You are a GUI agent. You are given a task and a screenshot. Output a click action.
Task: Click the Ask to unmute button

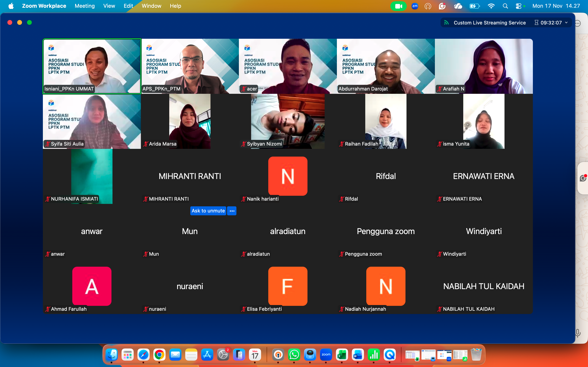[208, 211]
